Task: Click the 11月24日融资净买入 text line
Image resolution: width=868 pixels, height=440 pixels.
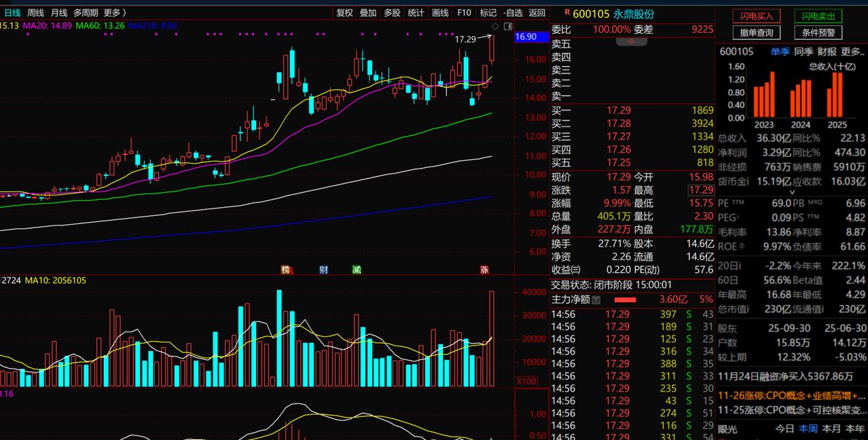Action: point(786,375)
